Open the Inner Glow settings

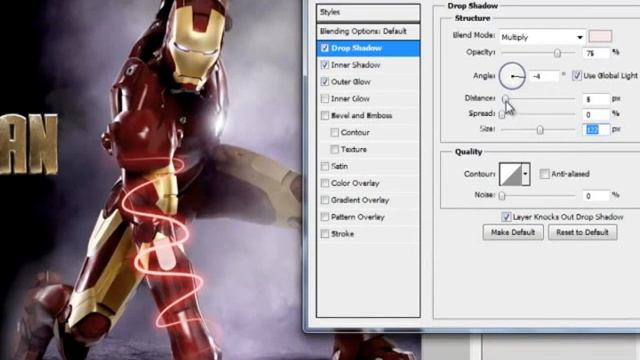(350, 99)
